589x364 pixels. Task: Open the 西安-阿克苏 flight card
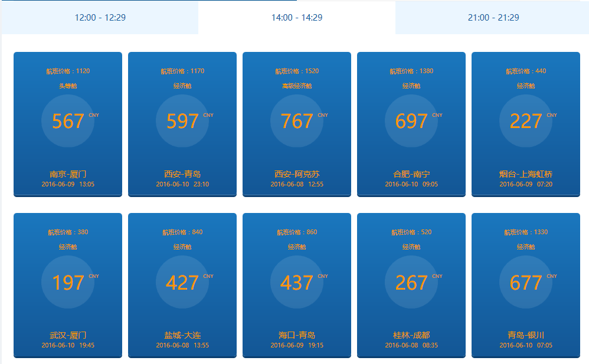point(297,124)
